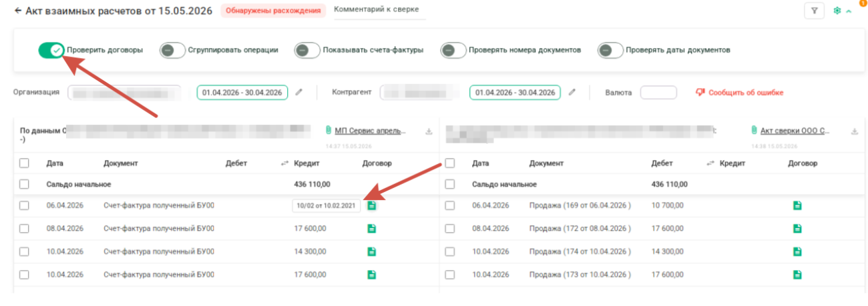Click the paperclip beside Акт сверки ООО

tap(754, 131)
